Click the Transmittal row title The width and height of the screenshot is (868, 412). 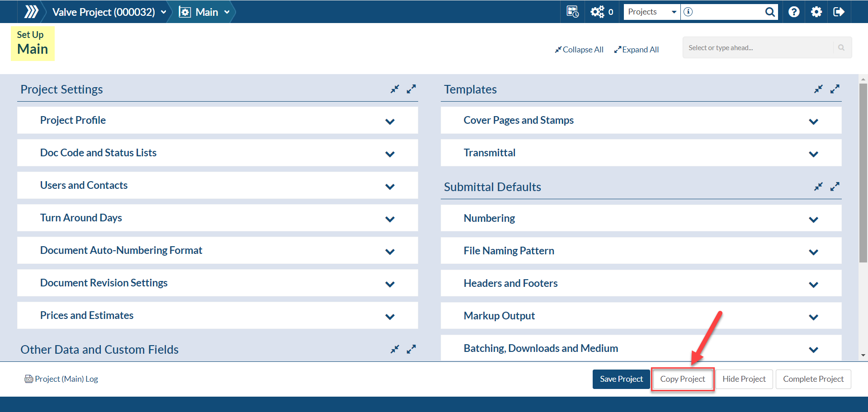(490, 153)
